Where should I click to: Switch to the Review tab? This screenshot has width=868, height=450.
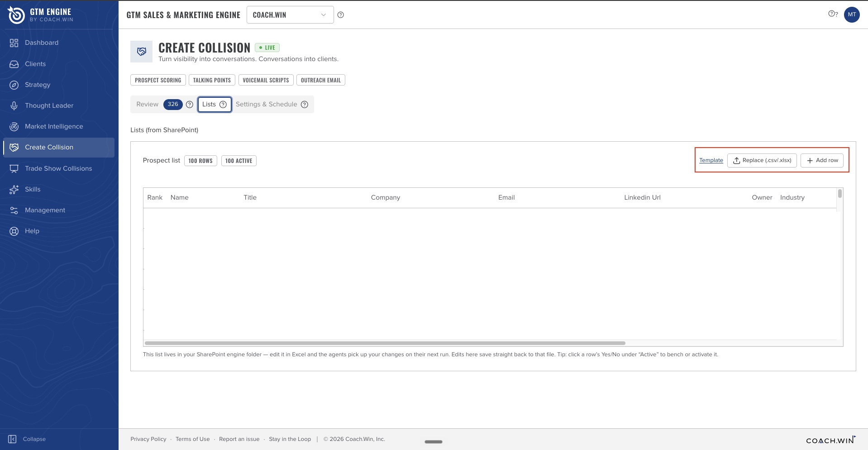[148, 105]
